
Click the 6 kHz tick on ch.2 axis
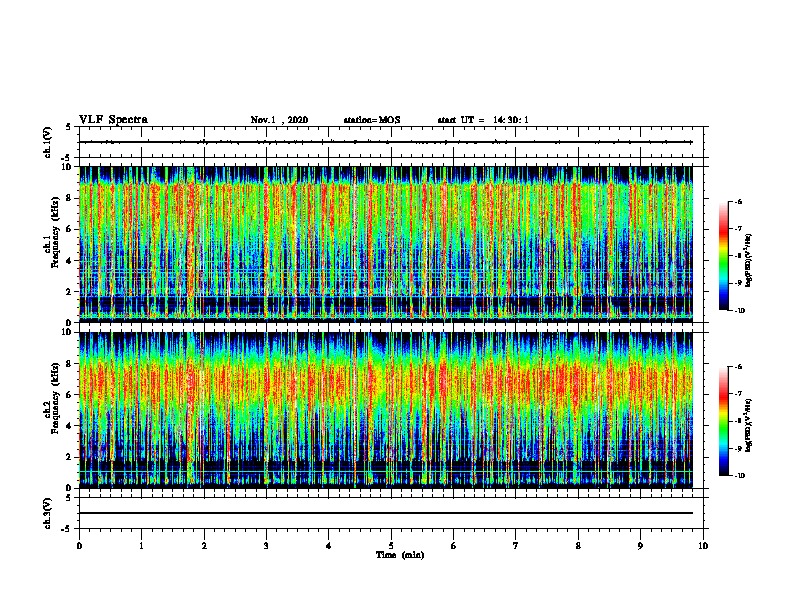(70, 394)
